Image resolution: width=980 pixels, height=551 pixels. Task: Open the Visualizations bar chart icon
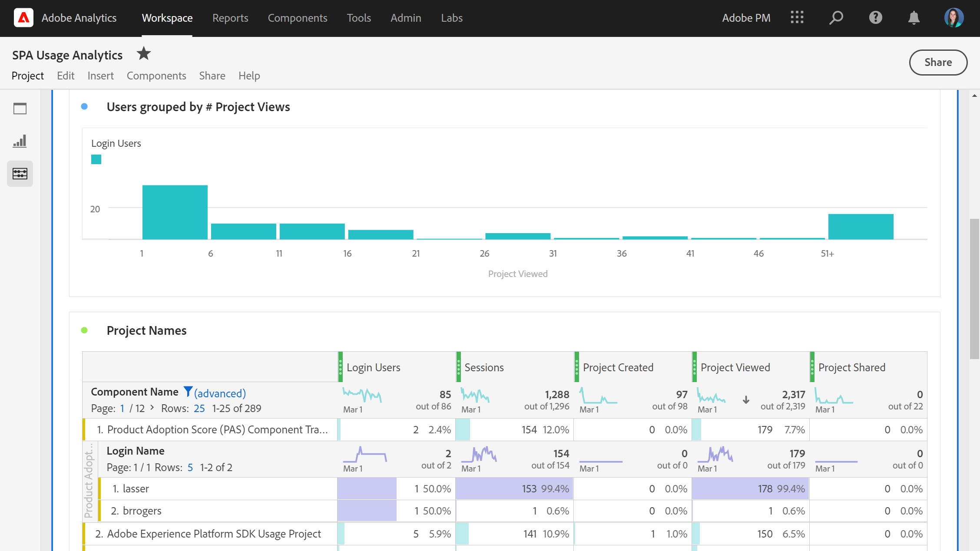[x=20, y=141]
